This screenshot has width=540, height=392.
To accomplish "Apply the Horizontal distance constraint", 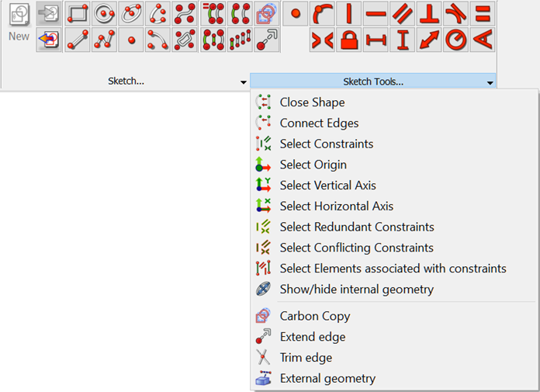I will click(376, 40).
